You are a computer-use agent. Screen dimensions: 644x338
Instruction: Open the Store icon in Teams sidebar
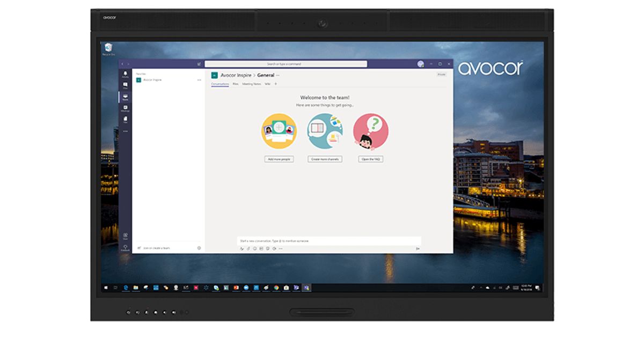coord(125,236)
